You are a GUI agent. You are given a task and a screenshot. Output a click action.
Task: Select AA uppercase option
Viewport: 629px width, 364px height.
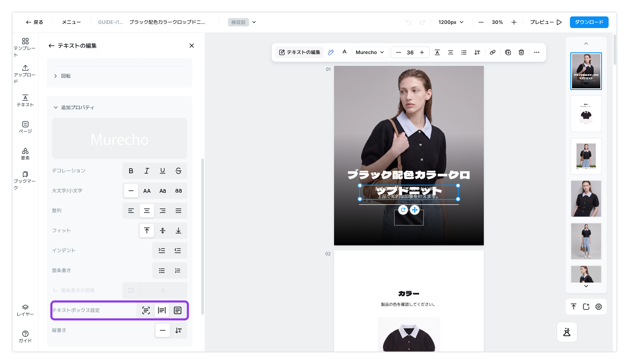147,191
